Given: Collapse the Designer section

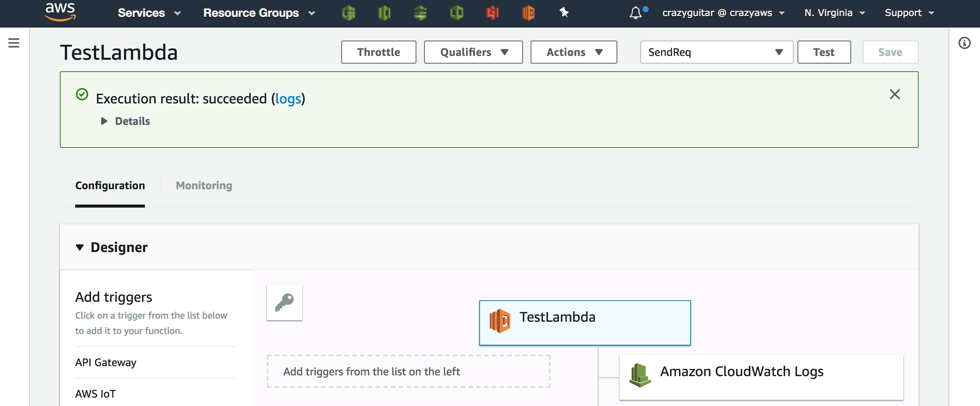Looking at the screenshot, I should (x=80, y=247).
